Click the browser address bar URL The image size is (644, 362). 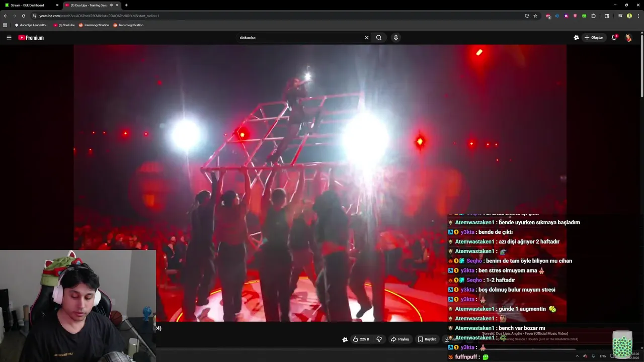click(99, 16)
